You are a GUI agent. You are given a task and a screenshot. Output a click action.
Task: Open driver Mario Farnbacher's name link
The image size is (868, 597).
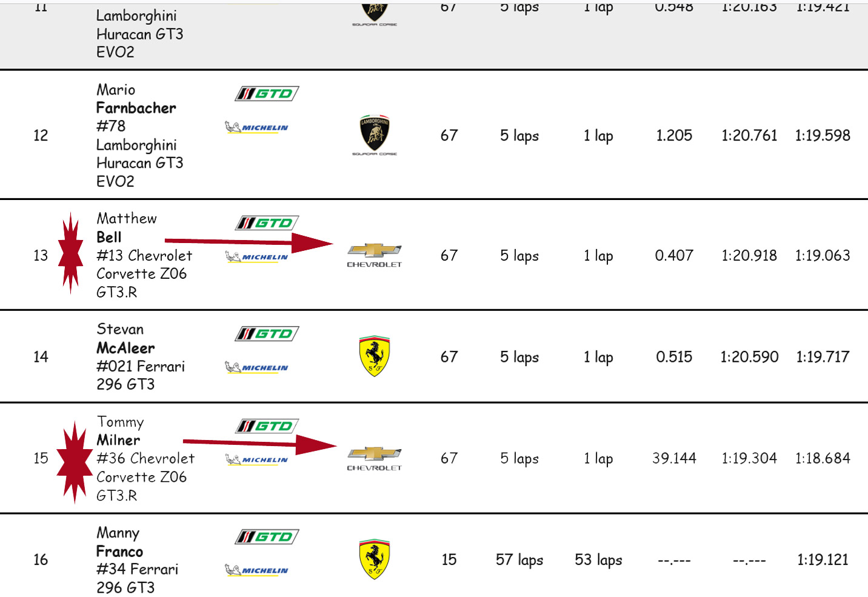(136, 99)
